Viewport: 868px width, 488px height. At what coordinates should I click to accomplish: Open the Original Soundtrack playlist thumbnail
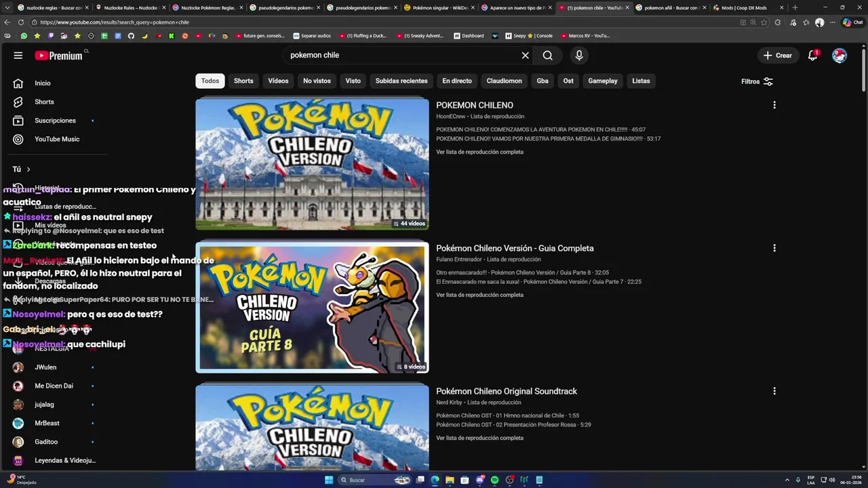(x=312, y=427)
